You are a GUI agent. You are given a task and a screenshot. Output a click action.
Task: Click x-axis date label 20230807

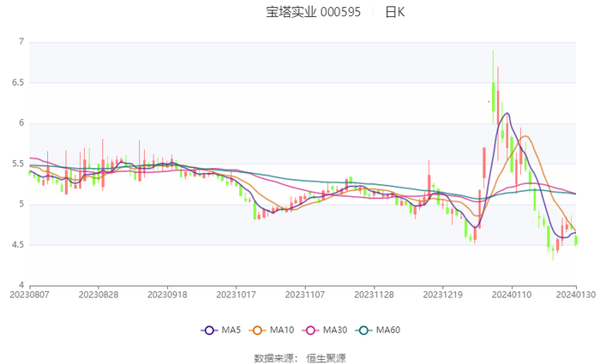click(29, 295)
